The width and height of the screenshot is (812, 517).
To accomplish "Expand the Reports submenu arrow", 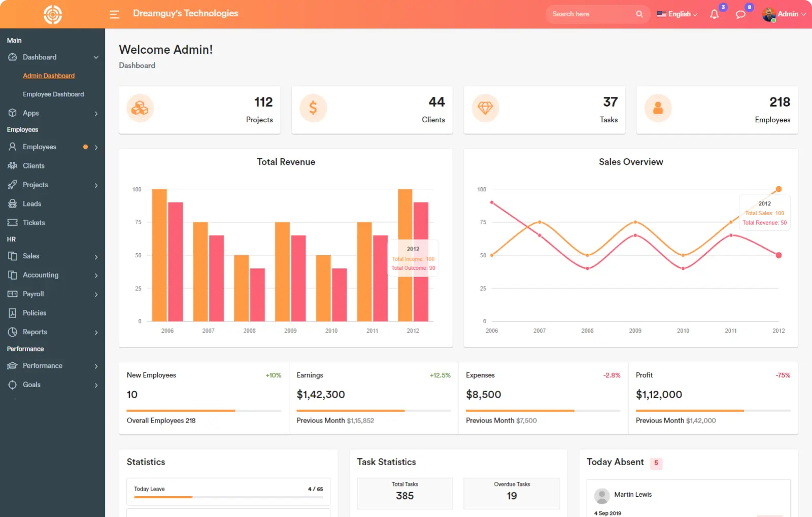I will [x=96, y=332].
